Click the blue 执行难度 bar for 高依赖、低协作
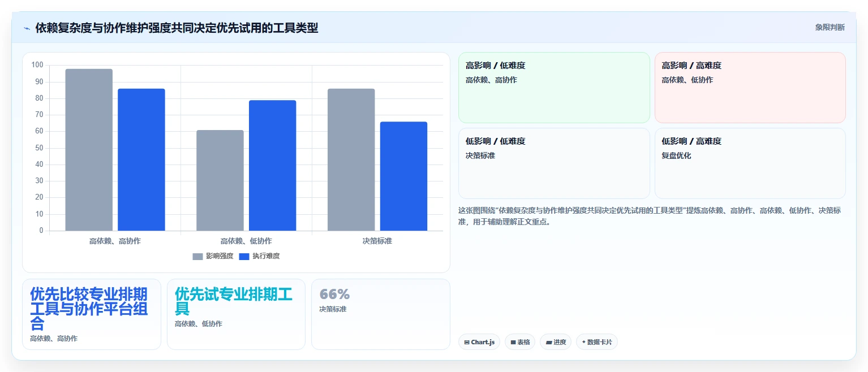The height and width of the screenshot is (372, 868). (x=272, y=166)
